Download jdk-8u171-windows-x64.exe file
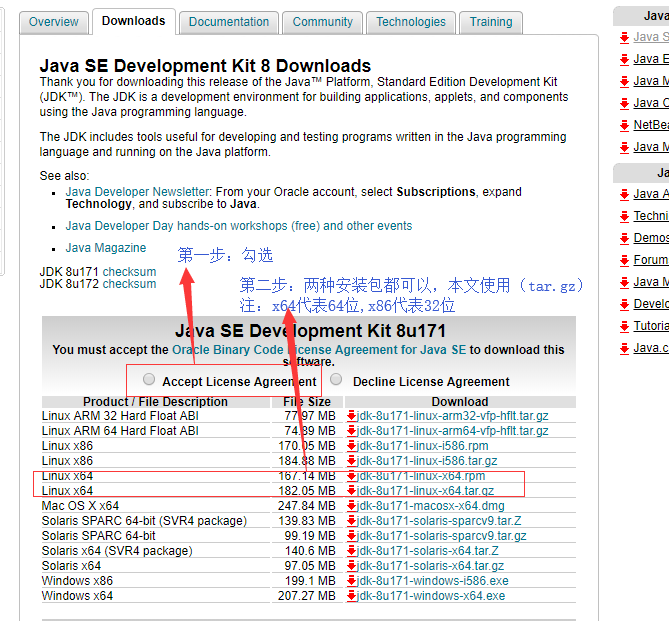This screenshot has height=621, width=669. click(x=431, y=596)
